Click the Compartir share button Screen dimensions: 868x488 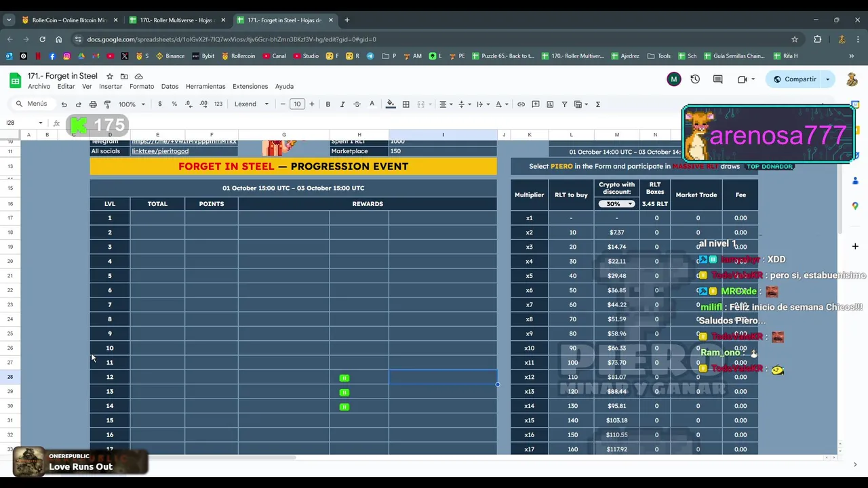pyautogui.click(x=795, y=79)
